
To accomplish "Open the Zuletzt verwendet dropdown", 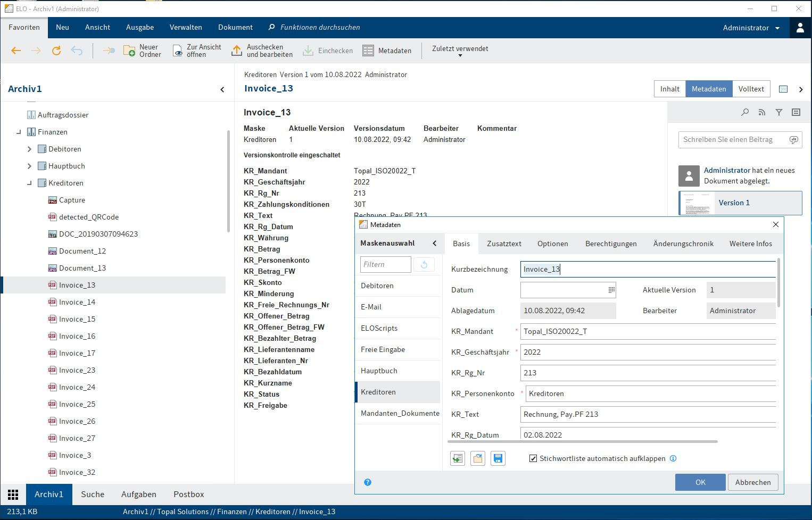I will 460,51.
